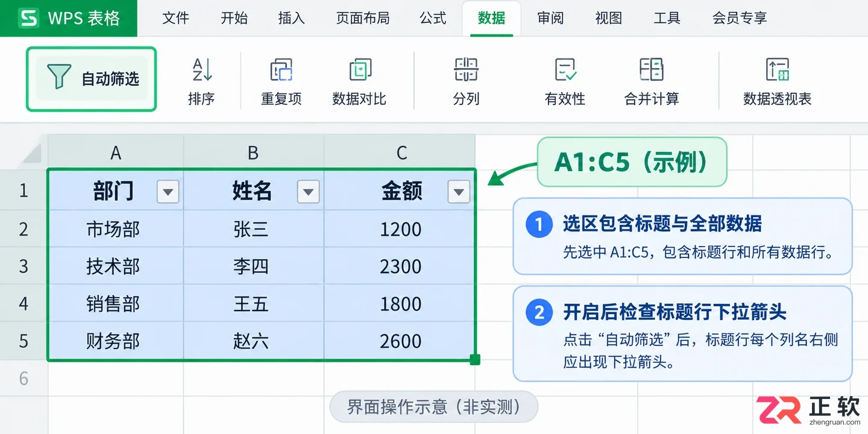Click the cell containing 技术部
This screenshot has width=868, height=434.
click(x=116, y=266)
